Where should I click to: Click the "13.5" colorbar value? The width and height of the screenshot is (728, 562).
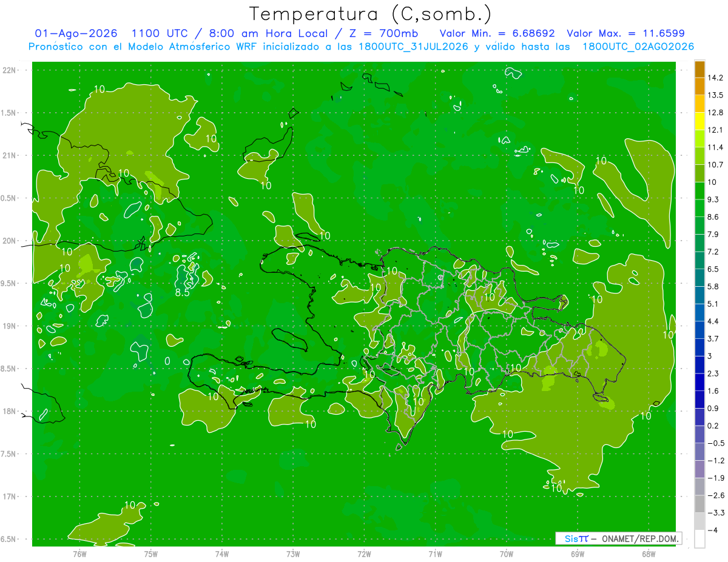pos(716,95)
